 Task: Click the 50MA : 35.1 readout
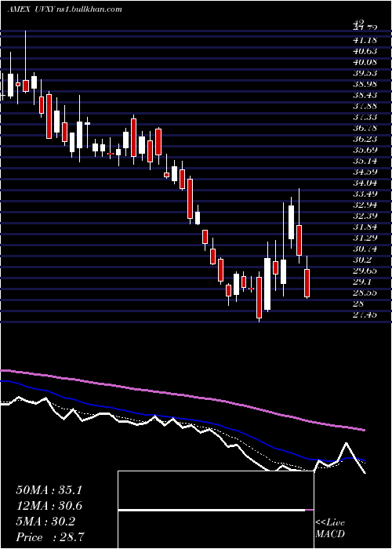click(x=49, y=490)
